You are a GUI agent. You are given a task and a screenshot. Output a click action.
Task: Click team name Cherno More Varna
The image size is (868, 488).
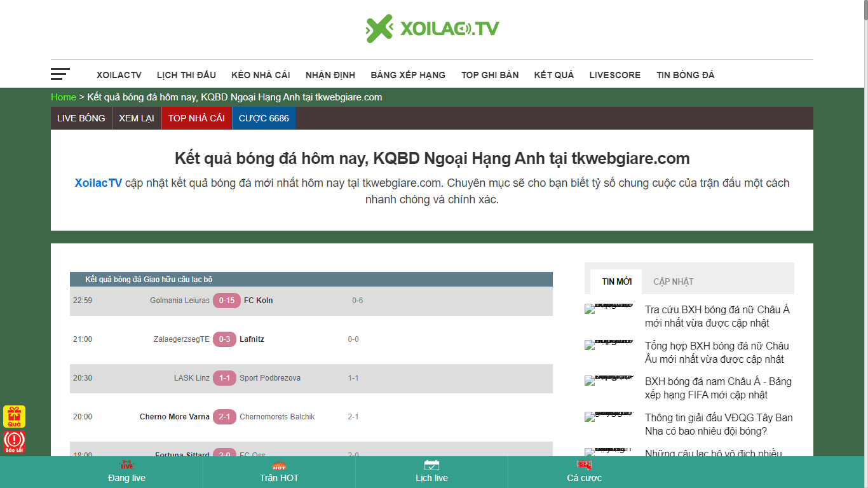click(x=175, y=417)
